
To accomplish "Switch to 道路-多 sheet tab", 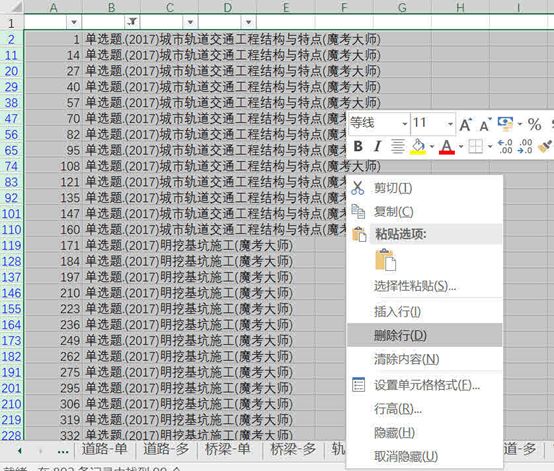I will click(x=166, y=449).
